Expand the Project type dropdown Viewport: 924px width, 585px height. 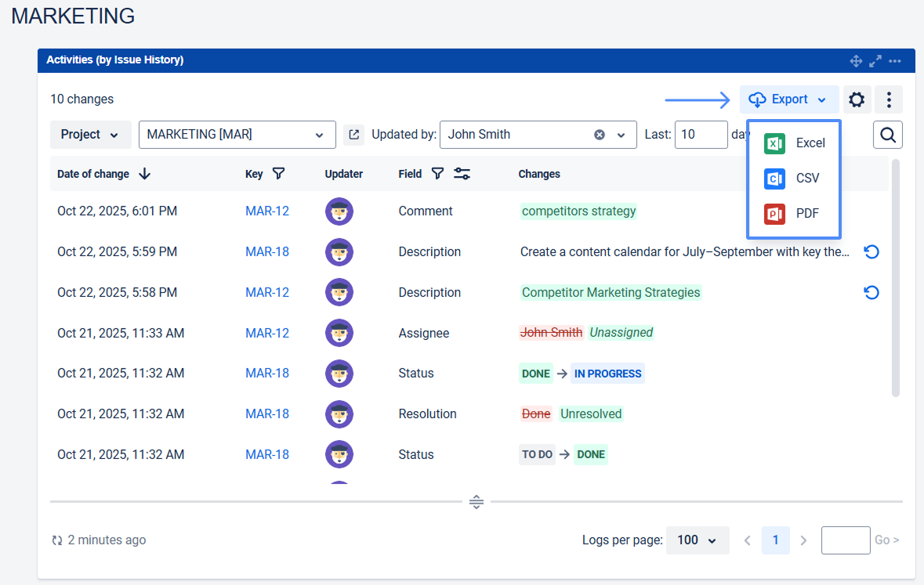[90, 135]
